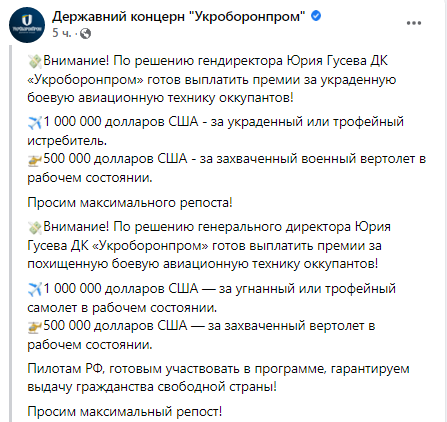The height and width of the screenshot is (422, 447).
Task: Open the three-dot post options menu
Action: point(414,23)
